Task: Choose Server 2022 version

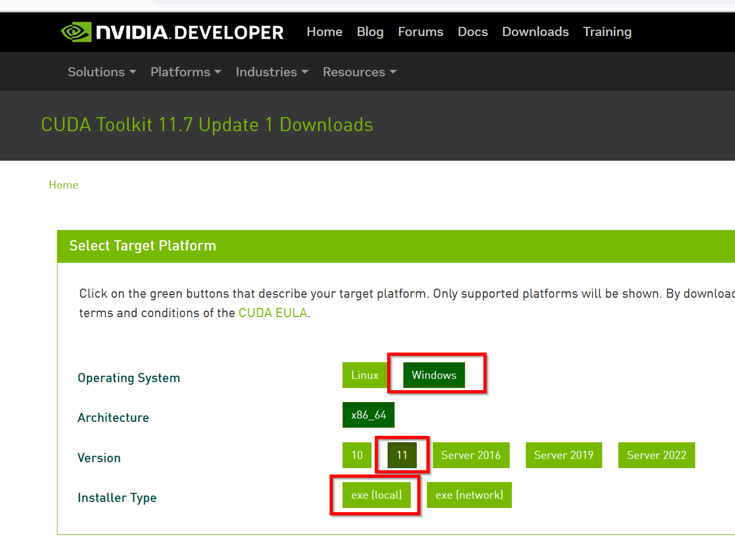Action: (x=656, y=455)
